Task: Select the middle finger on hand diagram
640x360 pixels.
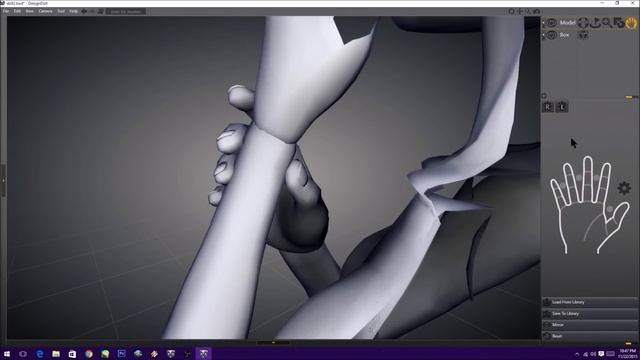Action: pyautogui.click(x=587, y=178)
